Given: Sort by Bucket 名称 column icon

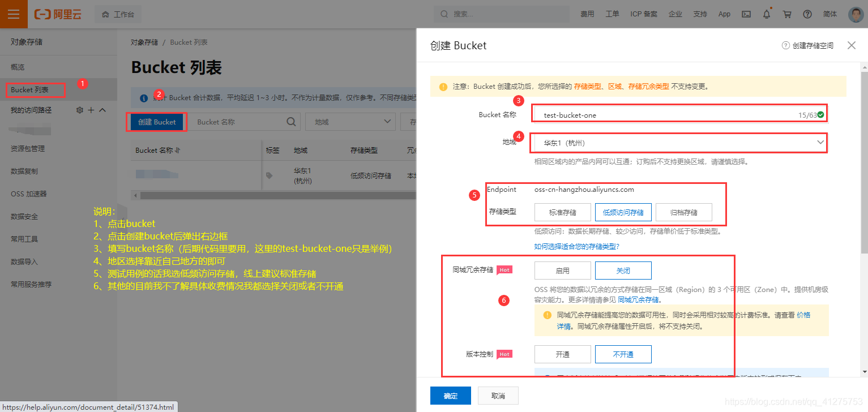Looking at the screenshot, I should coord(177,151).
